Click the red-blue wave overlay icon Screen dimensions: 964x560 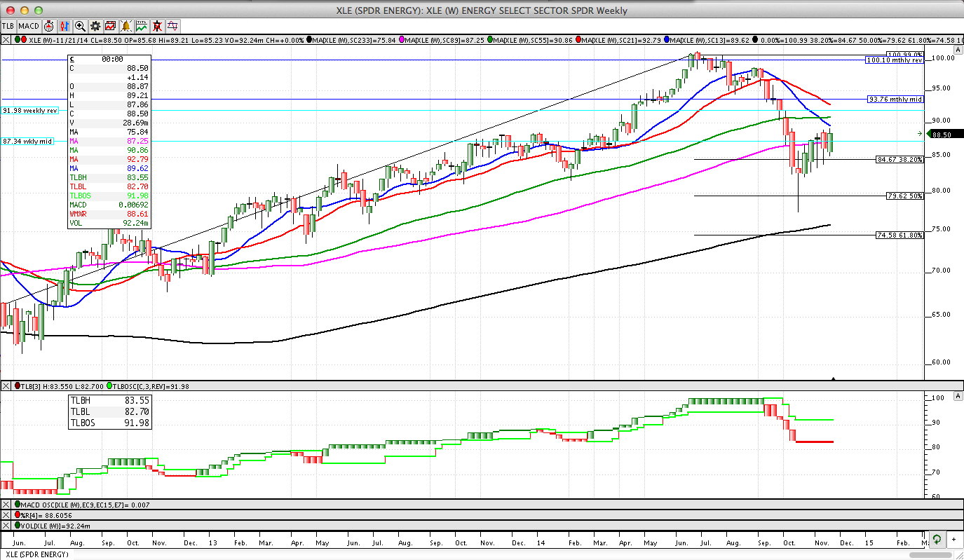(x=172, y=27)
